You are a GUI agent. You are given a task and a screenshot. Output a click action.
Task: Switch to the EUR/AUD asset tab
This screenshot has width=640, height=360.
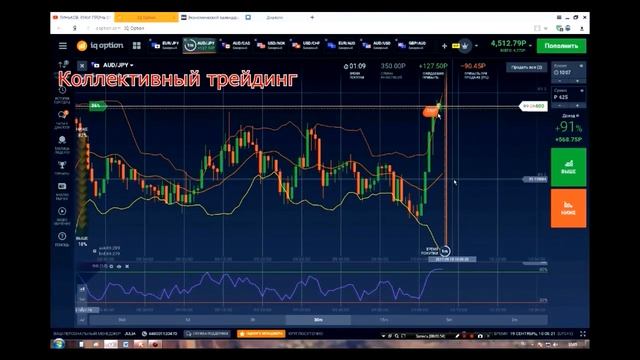[x=341, y=45]
